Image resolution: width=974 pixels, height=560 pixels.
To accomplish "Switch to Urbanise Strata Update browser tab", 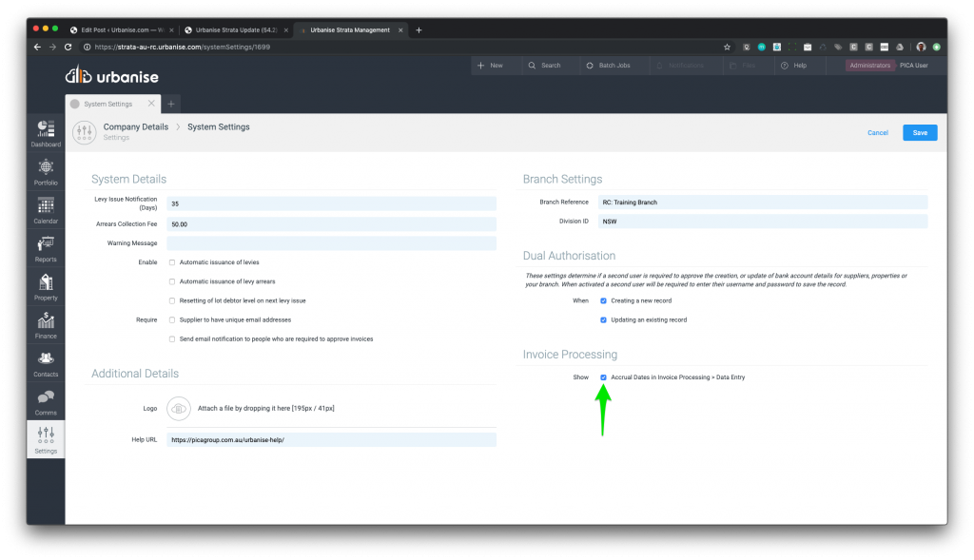I will (234, 29).
